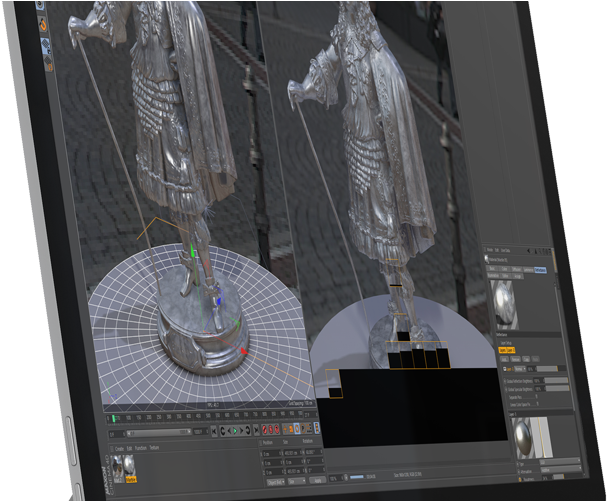Jump to previous keyframe

(x=223, y=431)
